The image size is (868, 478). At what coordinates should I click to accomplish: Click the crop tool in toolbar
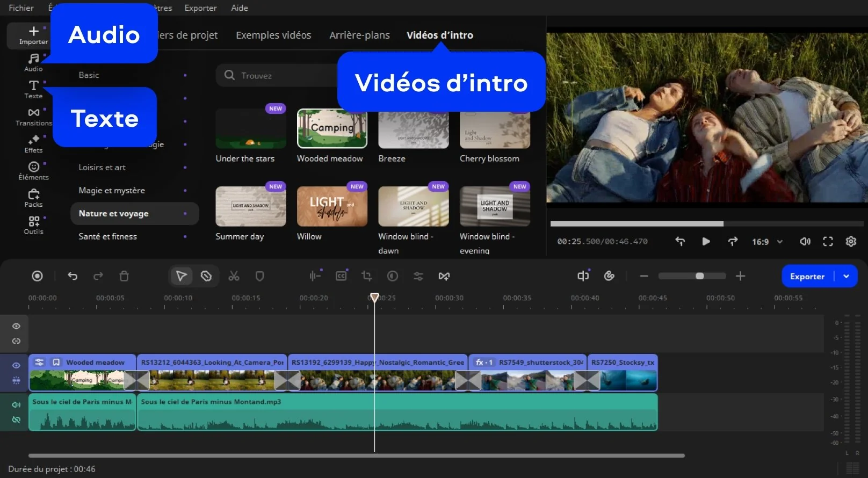(367, 276)
